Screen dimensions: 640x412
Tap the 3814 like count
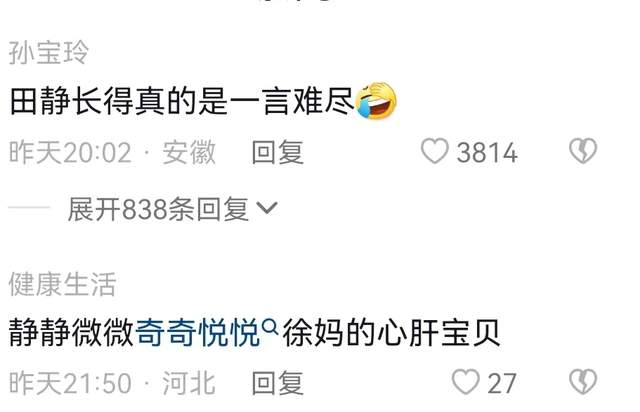(487, 153)
